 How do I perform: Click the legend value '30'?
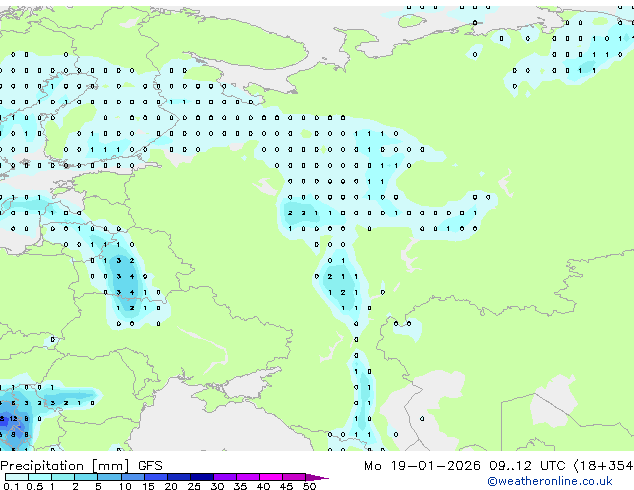pos(218,486)
